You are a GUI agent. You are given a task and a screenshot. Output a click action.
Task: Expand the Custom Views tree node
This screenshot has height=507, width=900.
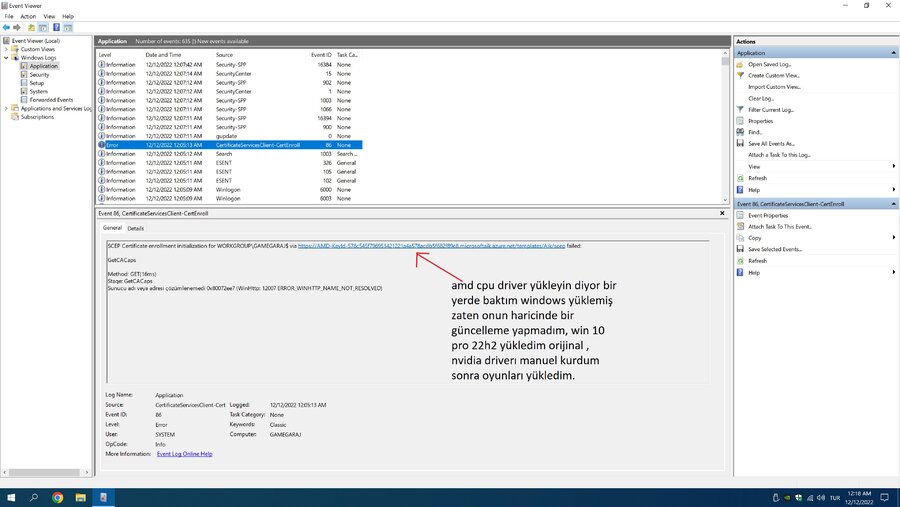[7, 49]
